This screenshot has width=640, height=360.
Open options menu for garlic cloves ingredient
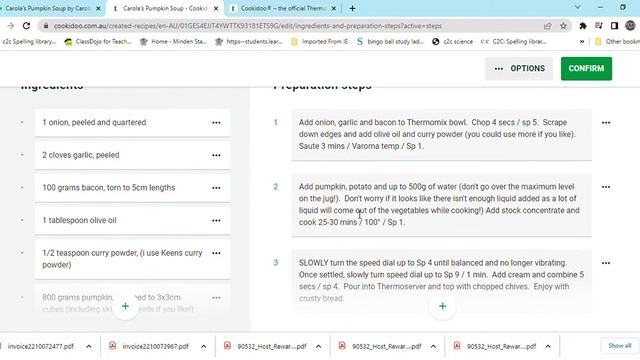point(216,155)
